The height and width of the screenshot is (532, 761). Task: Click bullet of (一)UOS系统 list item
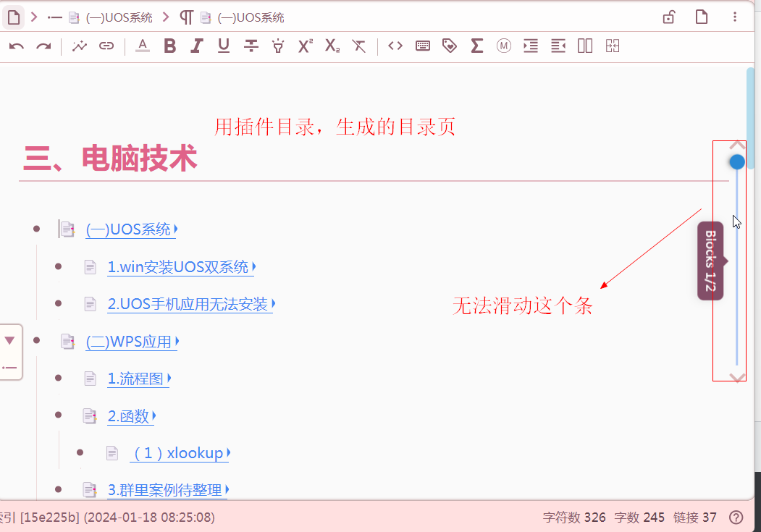(x=36, y=229)
